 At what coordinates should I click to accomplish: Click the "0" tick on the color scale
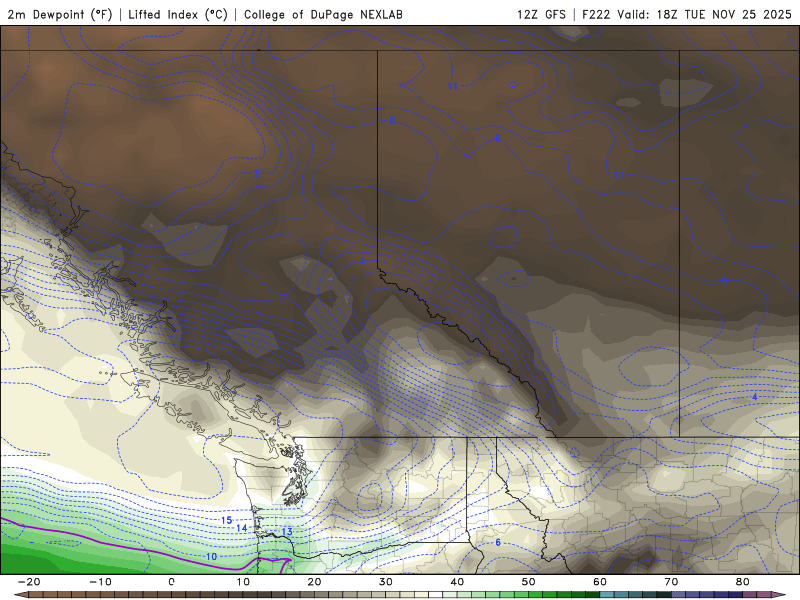pos(171,582)
